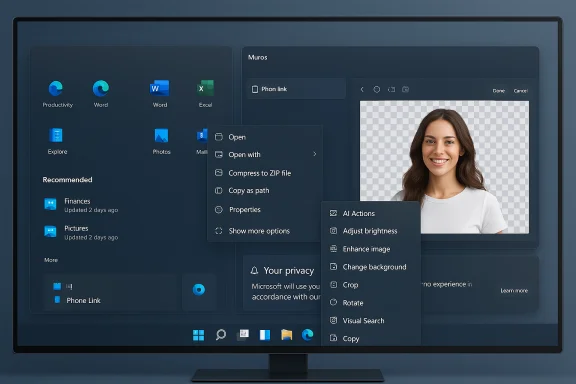Launch the Word app with blue W icon
Image resolution: width=576 pixels, height=384 pixels.
159,89
